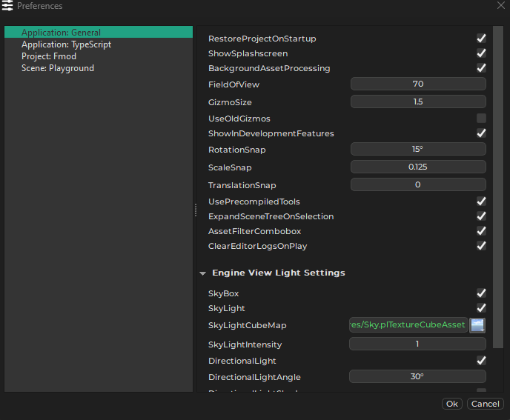Click the Cancel button
Screen dimensions: 510x420
pyautogui.click(x=485, y=404)
